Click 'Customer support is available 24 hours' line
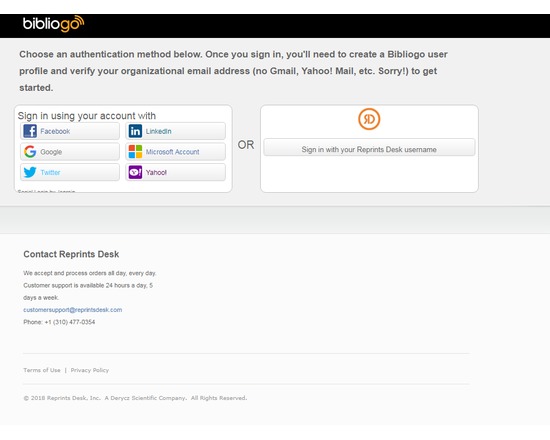 click(x=88, y=285)
